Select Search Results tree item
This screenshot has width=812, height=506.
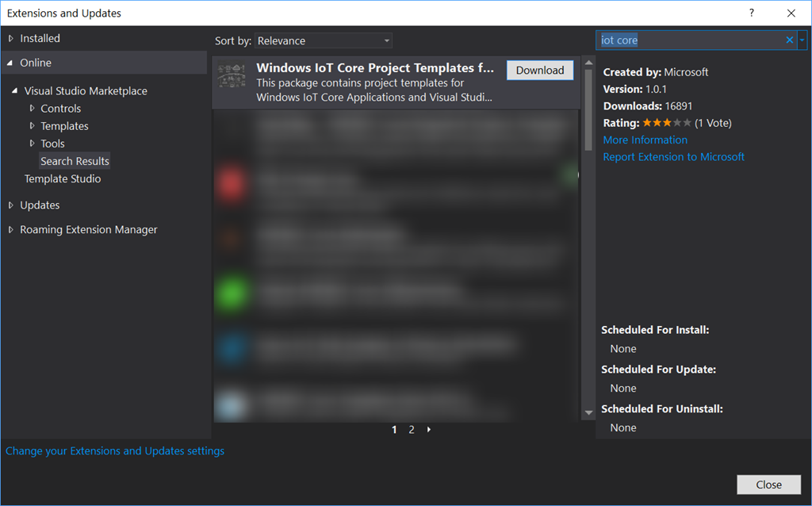click(x=75, y=161)
